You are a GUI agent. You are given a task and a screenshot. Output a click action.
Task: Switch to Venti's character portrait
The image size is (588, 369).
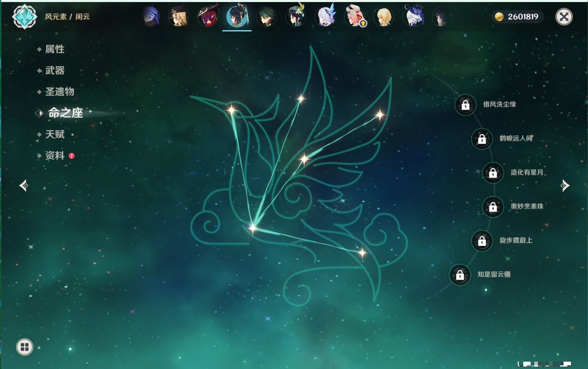pos(296,17)
